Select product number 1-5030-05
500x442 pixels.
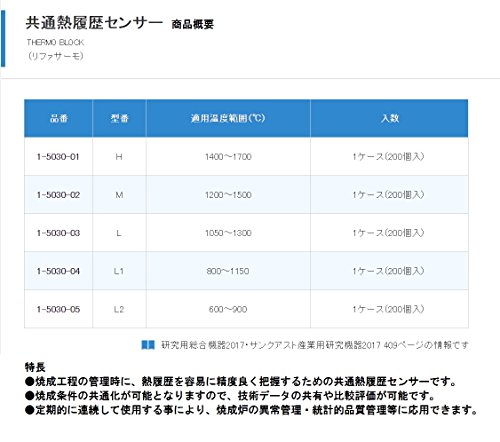[58, 309]
